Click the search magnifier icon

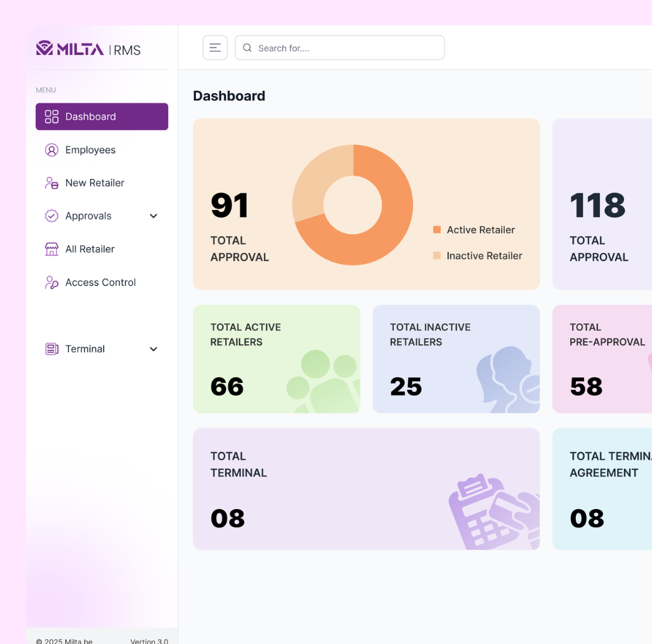click(247, 48)
